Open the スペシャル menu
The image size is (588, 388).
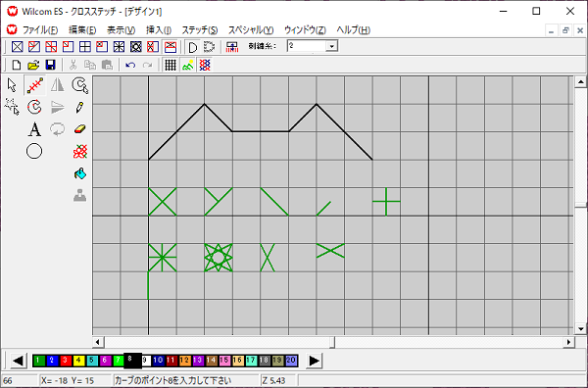(251, 29)
